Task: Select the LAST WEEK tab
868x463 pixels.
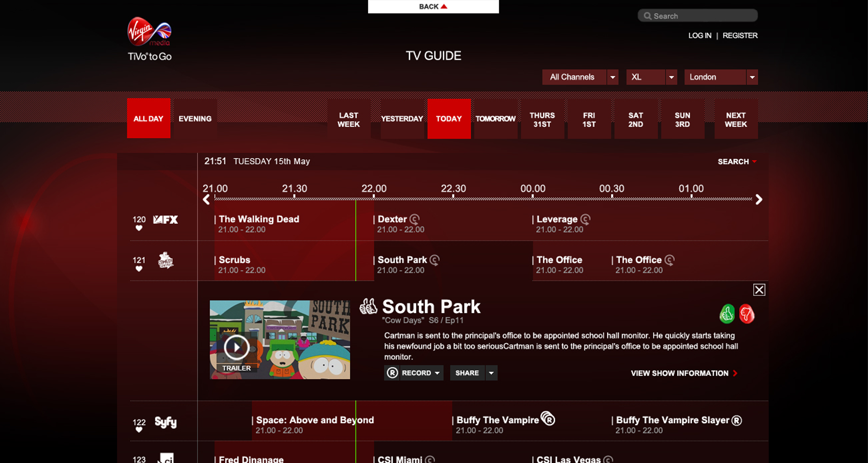Action: (349, 119)
